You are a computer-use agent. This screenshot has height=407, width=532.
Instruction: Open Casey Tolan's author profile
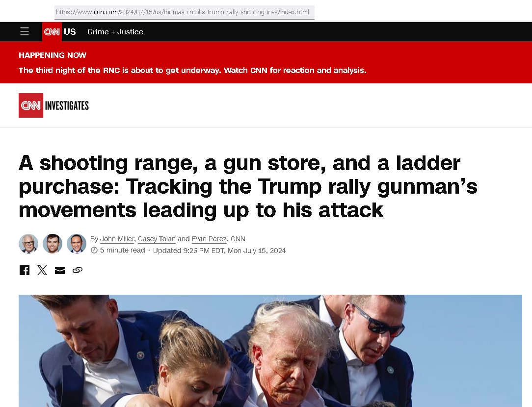(157, 239)
